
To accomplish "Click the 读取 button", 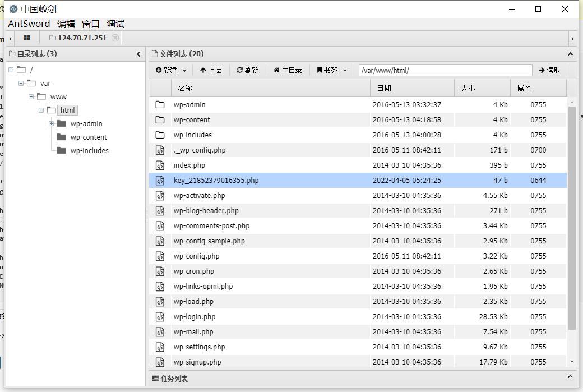I will (x=549, y=70).
